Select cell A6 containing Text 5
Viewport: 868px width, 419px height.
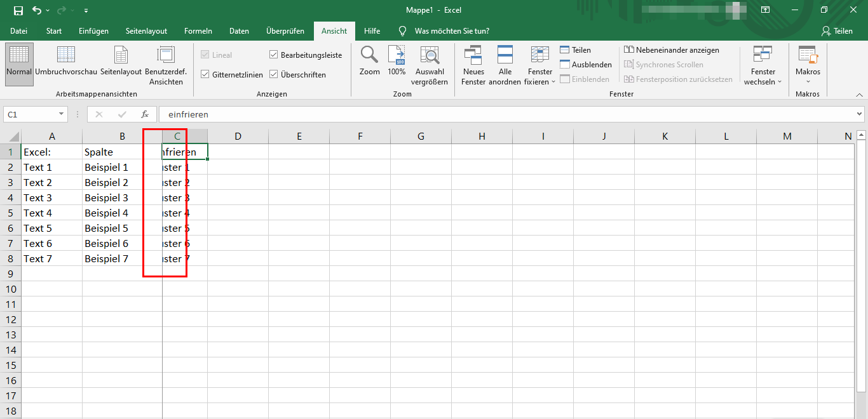52,228
